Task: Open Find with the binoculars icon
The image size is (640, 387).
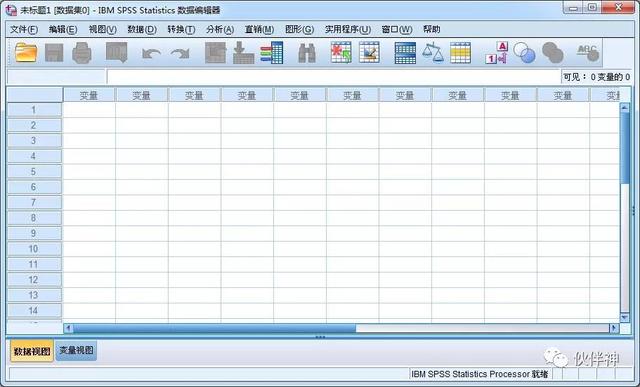Action: 307,53
